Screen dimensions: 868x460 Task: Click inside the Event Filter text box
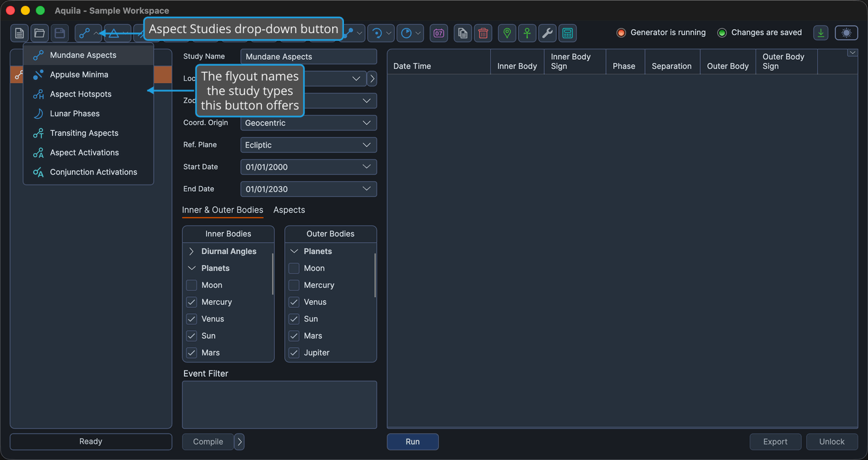tap(280, 405)
